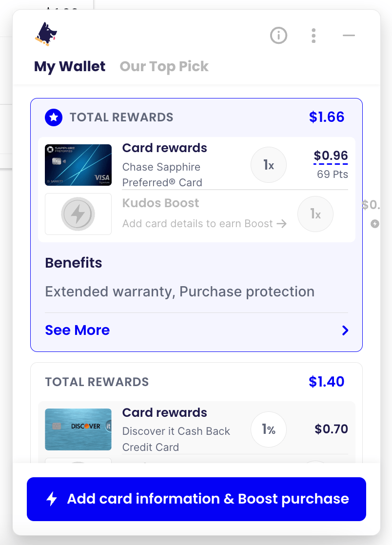Open the three-dot overflow menu
This screenshot has height=545, width=392.
pyautogui.click(x=314, y=35)
